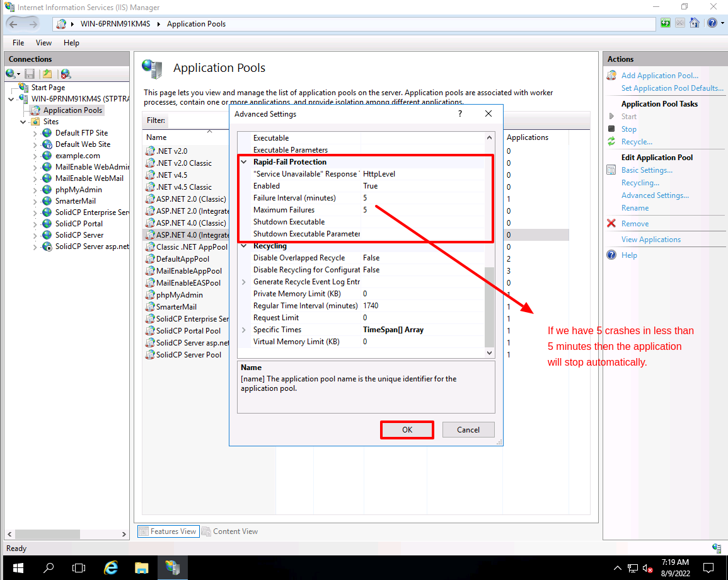Open Recycling settings link in Actions
The height and width of the screenshot is (580, 728).
[640, 183]
